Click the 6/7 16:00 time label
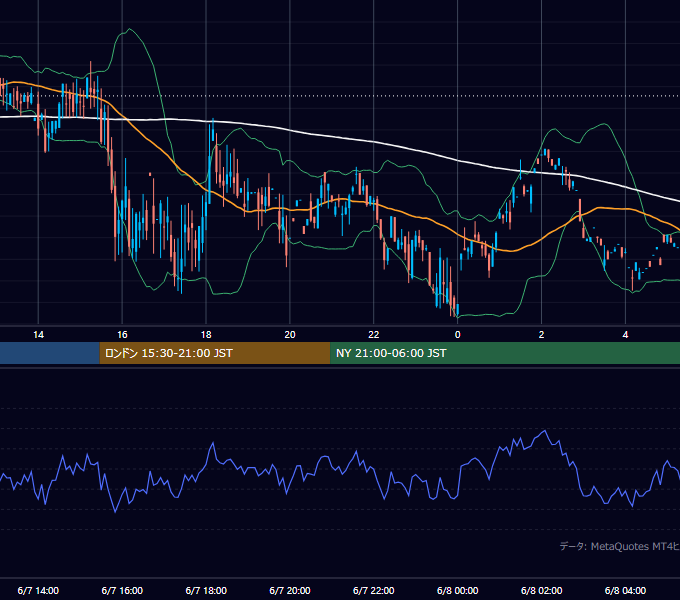Viewport: 680px width, 600px height. [122, 590]
